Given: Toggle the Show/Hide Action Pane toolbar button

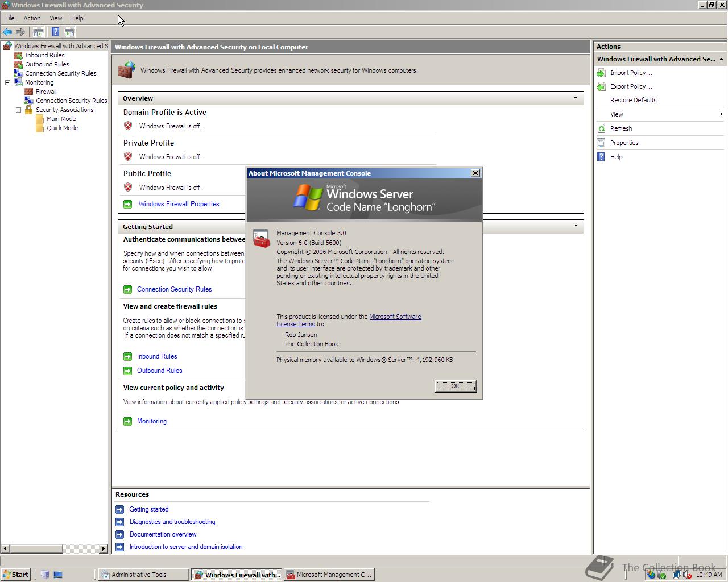Looking at the screenshot, I should tap(69, 32).
